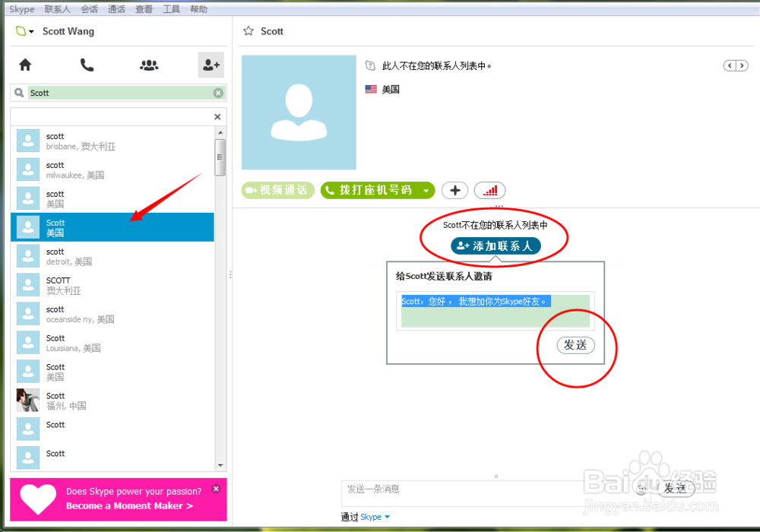Select scott from oceanside ny

(112, 314)
